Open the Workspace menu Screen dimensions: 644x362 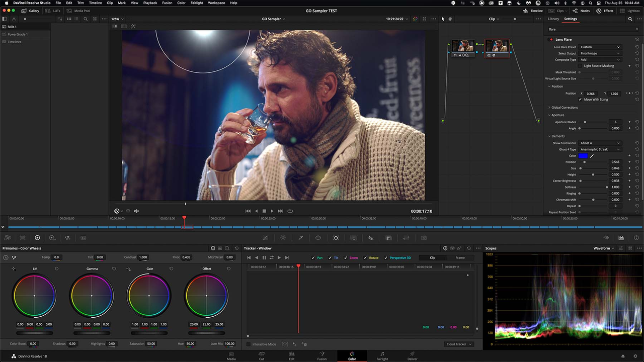click(x=216, y=3)
